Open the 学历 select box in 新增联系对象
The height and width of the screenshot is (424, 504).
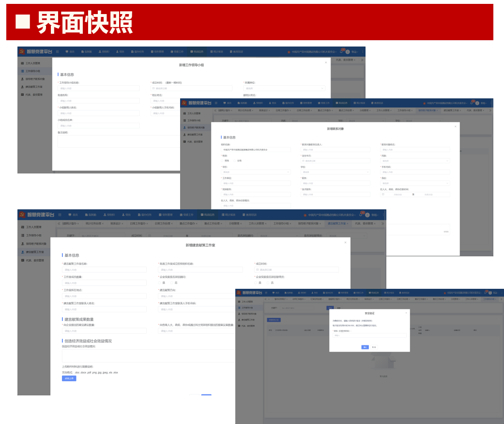click(x=256, y=172)
